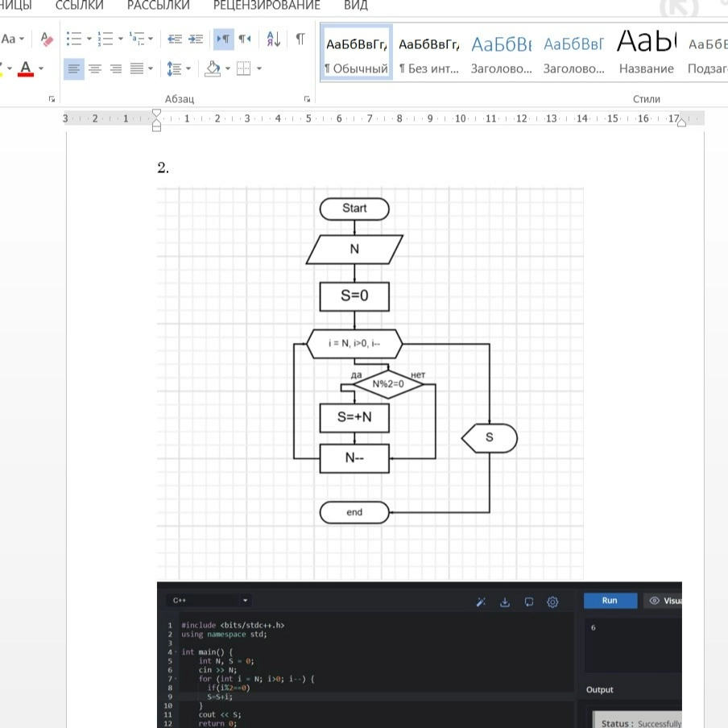Apply the red font color
The height and width of the screenshot is (728, 728).
[26, 68]
